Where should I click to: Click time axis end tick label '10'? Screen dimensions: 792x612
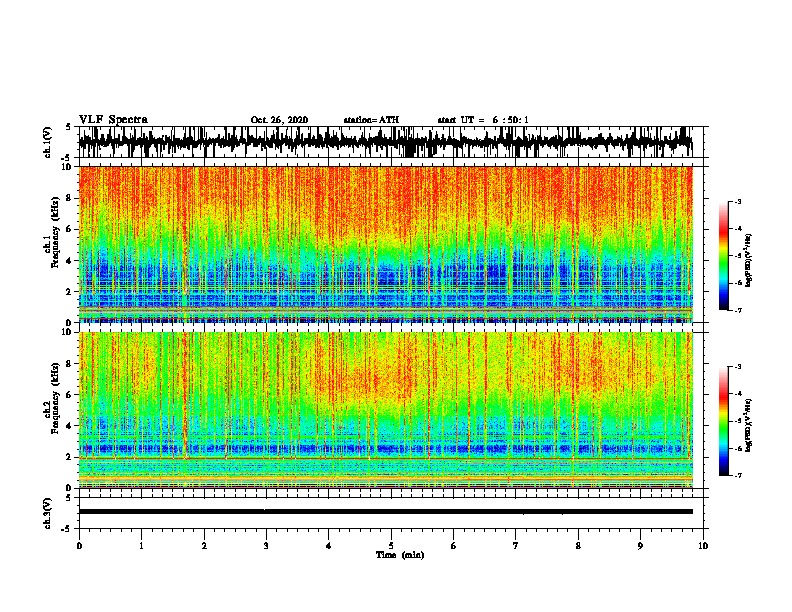coord(703,546)
